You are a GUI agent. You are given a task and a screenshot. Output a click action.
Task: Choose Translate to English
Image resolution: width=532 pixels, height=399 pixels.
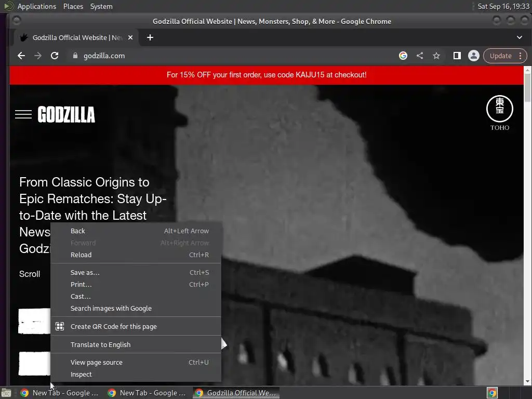[x=136, y=345]
